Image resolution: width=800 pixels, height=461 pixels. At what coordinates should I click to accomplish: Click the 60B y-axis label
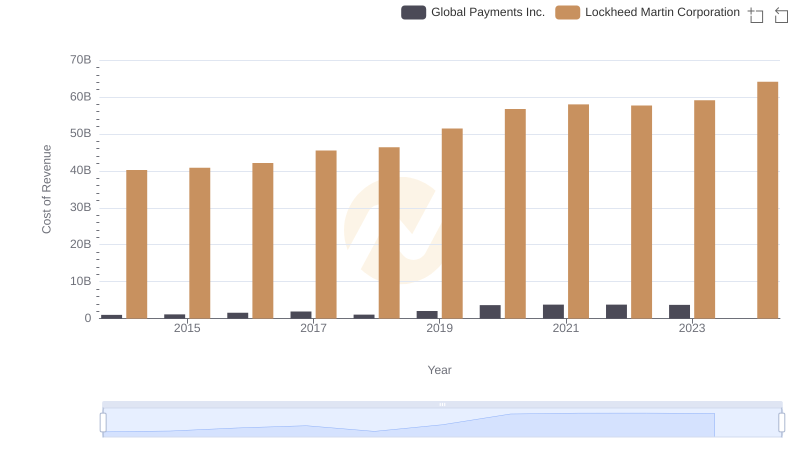click(81, 96)
